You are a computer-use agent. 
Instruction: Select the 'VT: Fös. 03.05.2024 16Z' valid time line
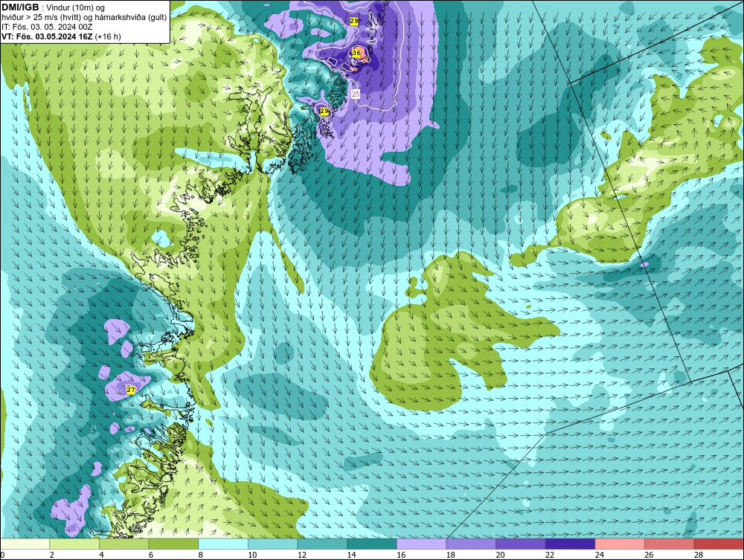pyautogui.click(x=61, y=36)
